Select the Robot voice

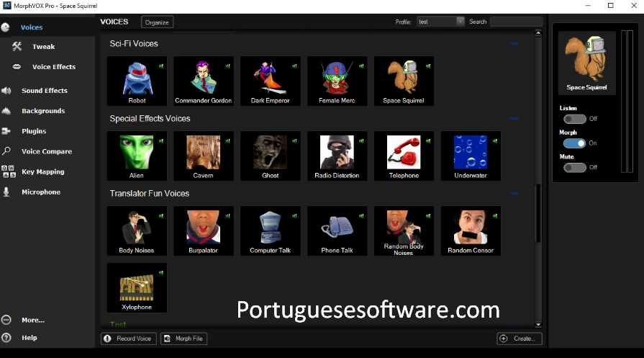click(137, 81)
